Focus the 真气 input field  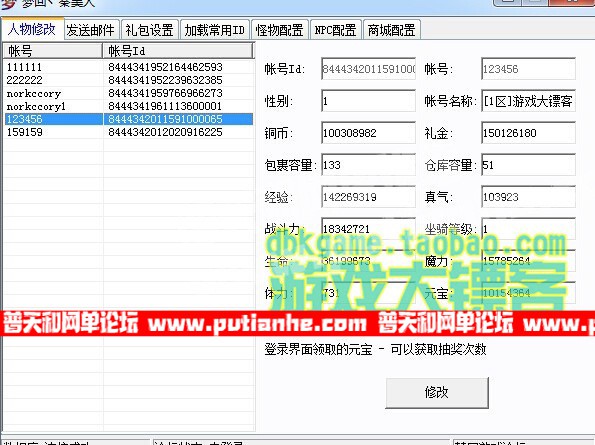coord(528,197)
